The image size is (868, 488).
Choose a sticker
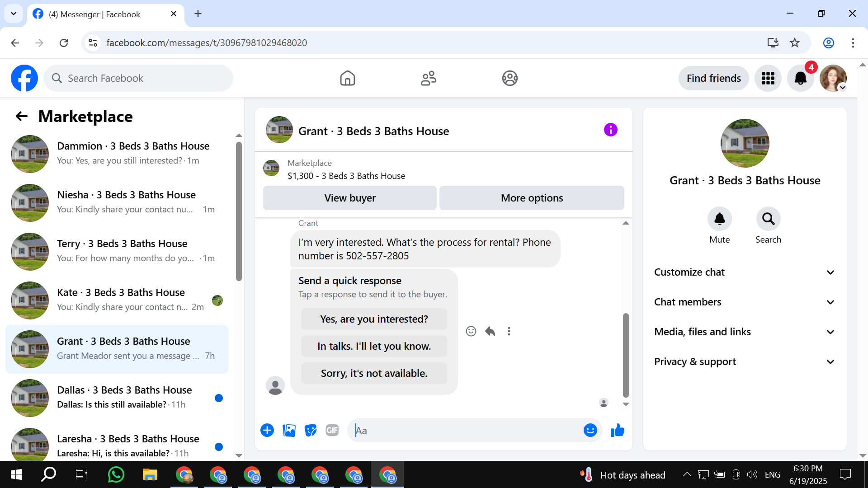pyautogui.click(x=311, y=430)
